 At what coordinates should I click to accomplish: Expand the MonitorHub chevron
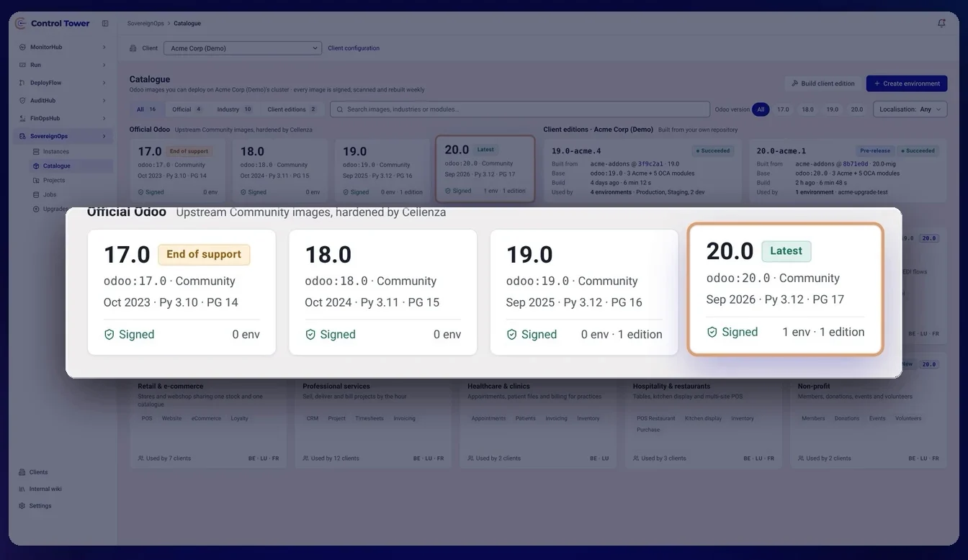point(104,47)
